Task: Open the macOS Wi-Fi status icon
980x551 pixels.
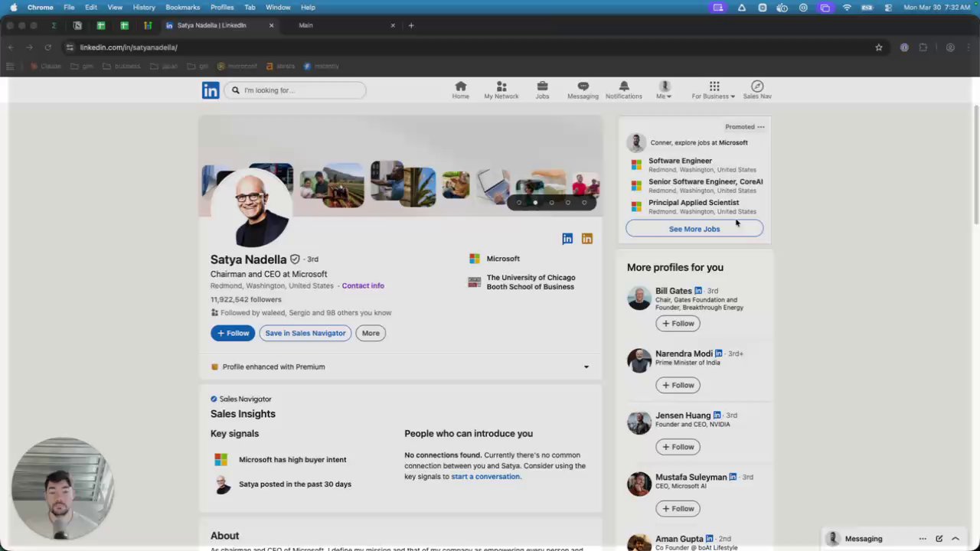Action: [847, 7]
